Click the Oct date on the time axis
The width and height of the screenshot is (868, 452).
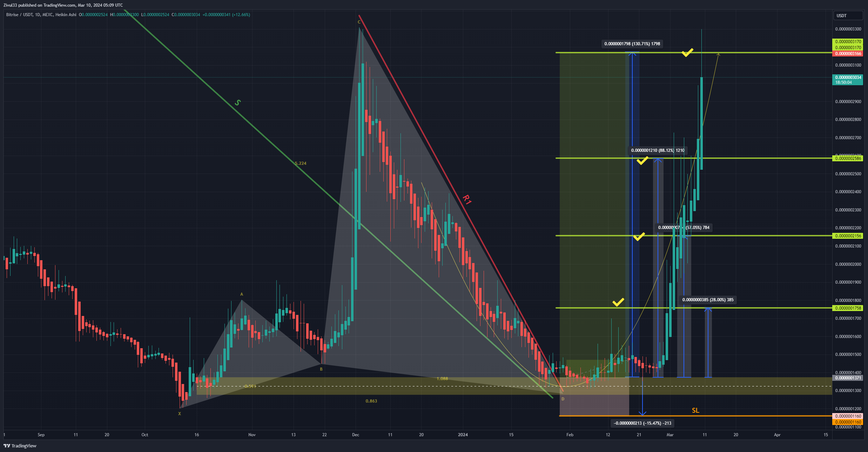click(144, 435)
